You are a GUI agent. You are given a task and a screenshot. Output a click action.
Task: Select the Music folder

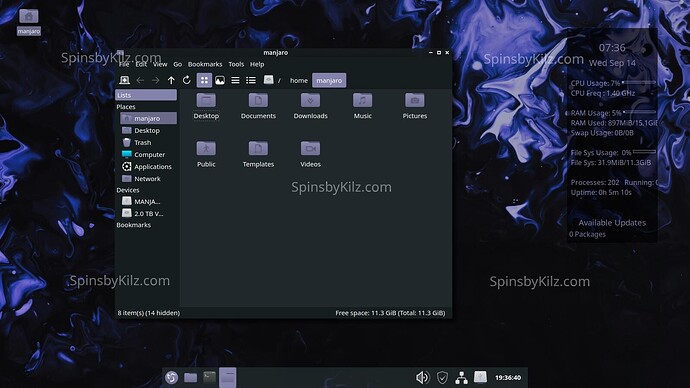363,106
